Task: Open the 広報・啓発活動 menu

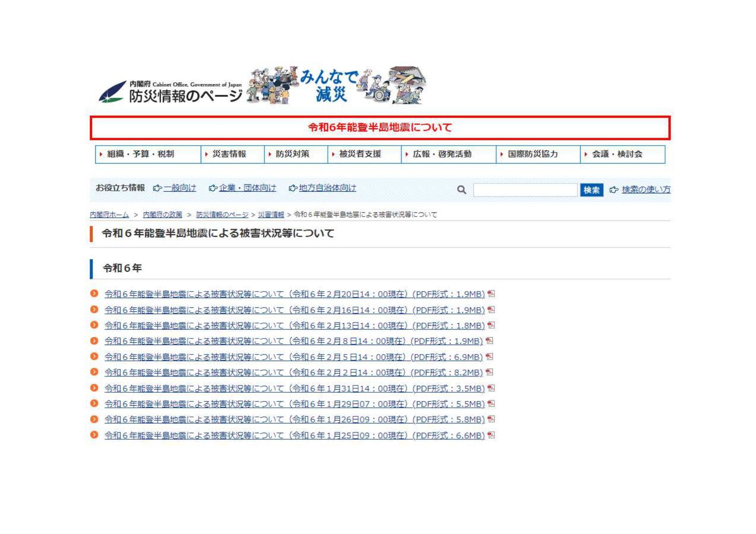Action: (448, 154)
